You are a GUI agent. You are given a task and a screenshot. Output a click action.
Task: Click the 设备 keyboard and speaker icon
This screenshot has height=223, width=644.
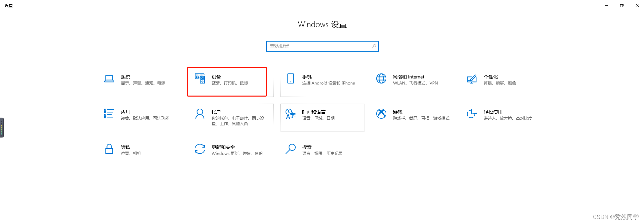[x=200, y=78]
